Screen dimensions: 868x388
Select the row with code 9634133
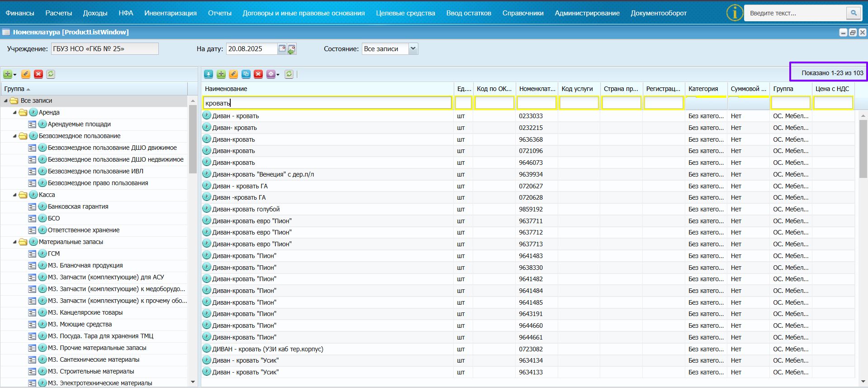coord(528,372)
